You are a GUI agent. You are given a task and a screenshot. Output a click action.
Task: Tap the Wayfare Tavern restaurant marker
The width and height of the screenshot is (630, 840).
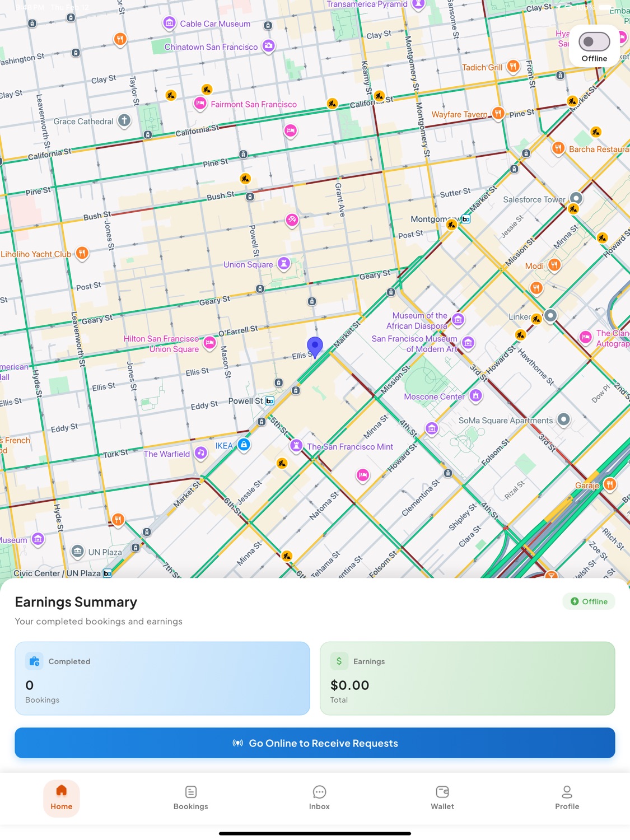tap(498, 113)
